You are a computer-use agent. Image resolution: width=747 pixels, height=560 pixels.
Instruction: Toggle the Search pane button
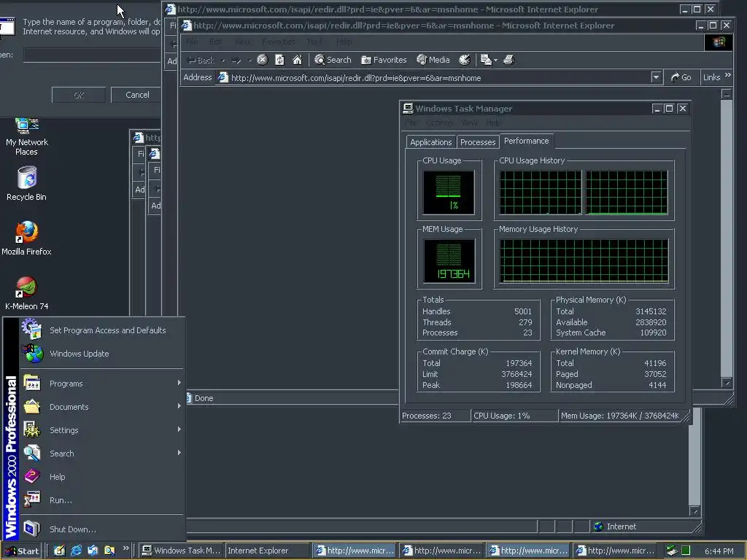[x=333, y=60]
